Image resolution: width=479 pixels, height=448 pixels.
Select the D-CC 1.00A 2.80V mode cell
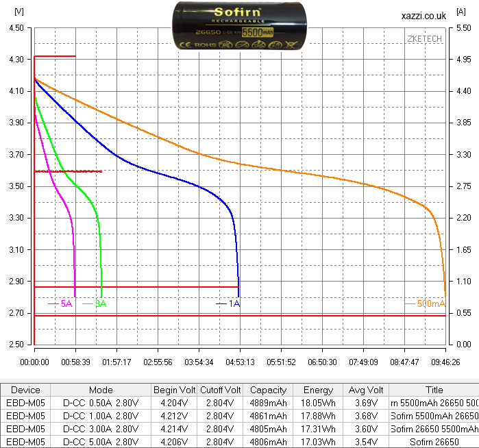101,416
